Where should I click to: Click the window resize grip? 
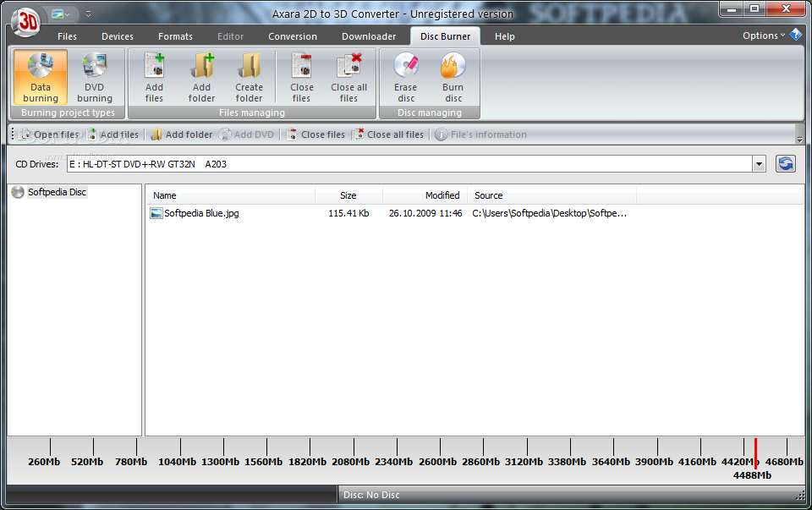[800, 496]
